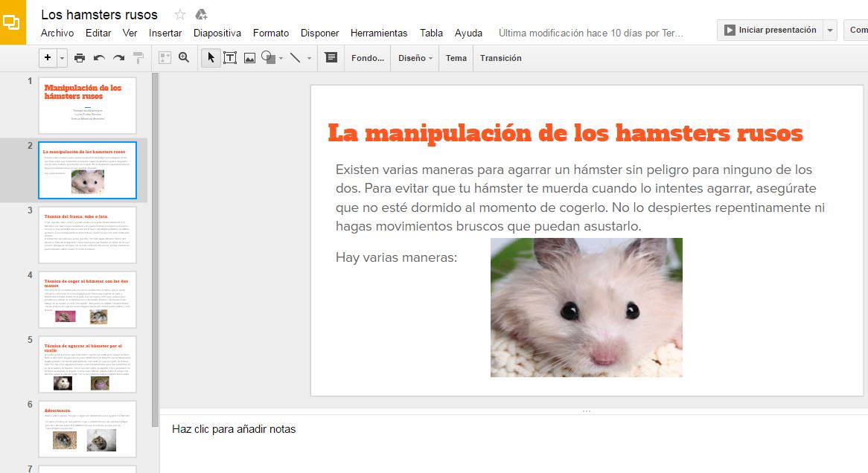868x473 pixels.
Task: Open the Disponer menu
Action: pos(319,33)
